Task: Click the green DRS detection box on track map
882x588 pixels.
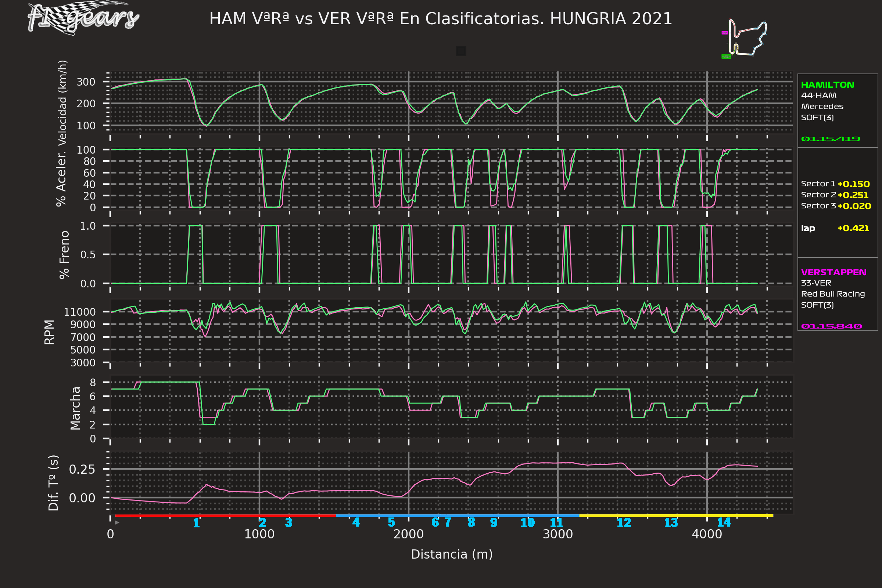Action: [726, 57]
